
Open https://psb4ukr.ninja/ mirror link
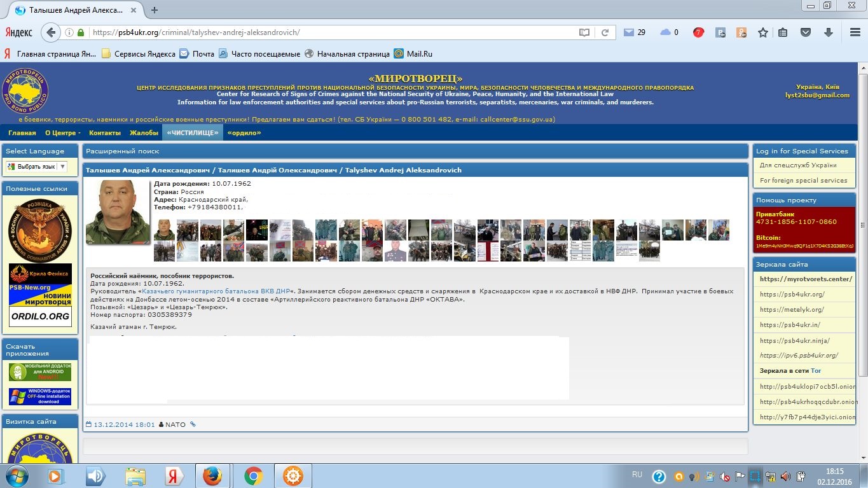pyautogui.click(x=794, y=340)
